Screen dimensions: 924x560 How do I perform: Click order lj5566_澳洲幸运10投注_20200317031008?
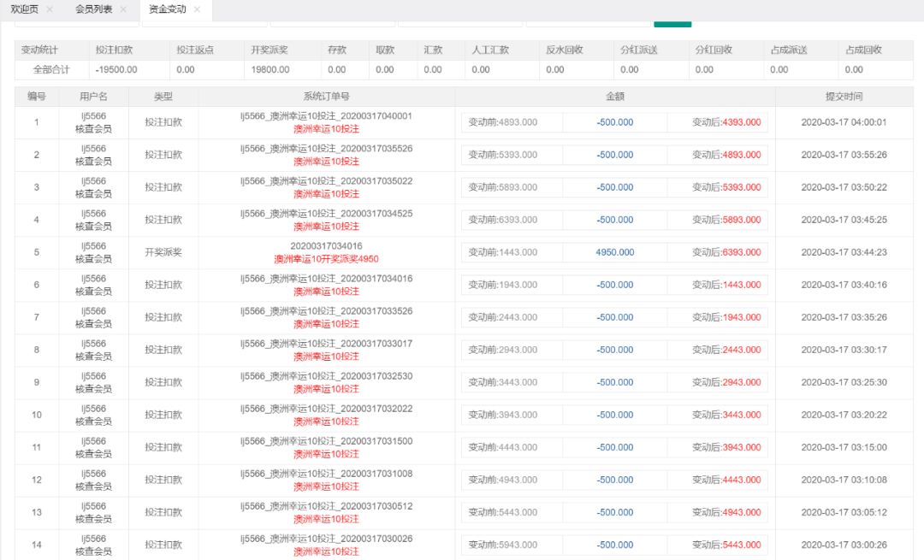click(327, 474)
